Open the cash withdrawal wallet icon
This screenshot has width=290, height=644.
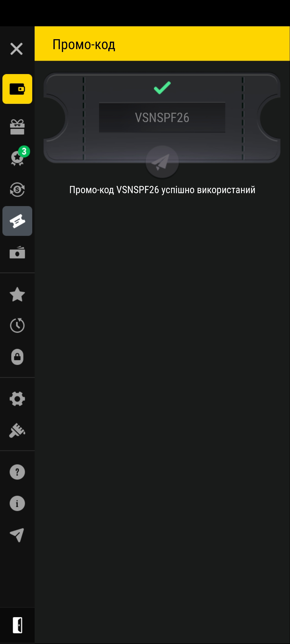pyautogui.click(x=17, y=252)
